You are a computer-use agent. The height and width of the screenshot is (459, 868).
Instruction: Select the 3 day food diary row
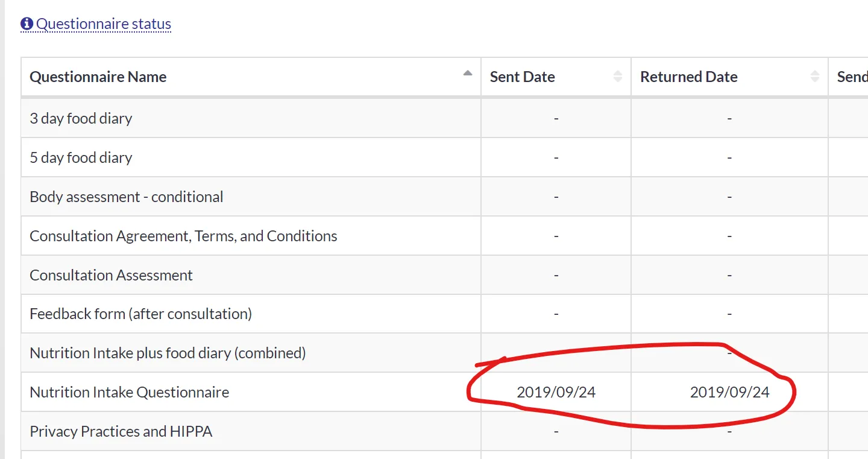81,118
